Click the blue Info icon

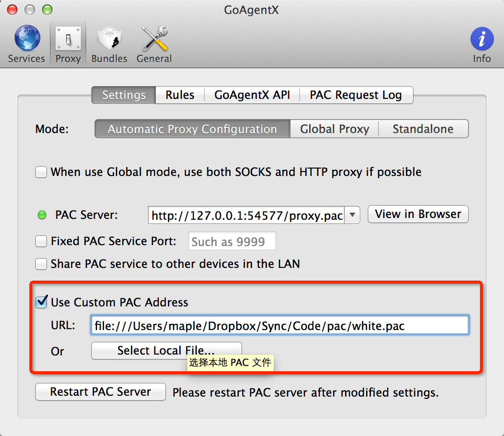(482, 39)
